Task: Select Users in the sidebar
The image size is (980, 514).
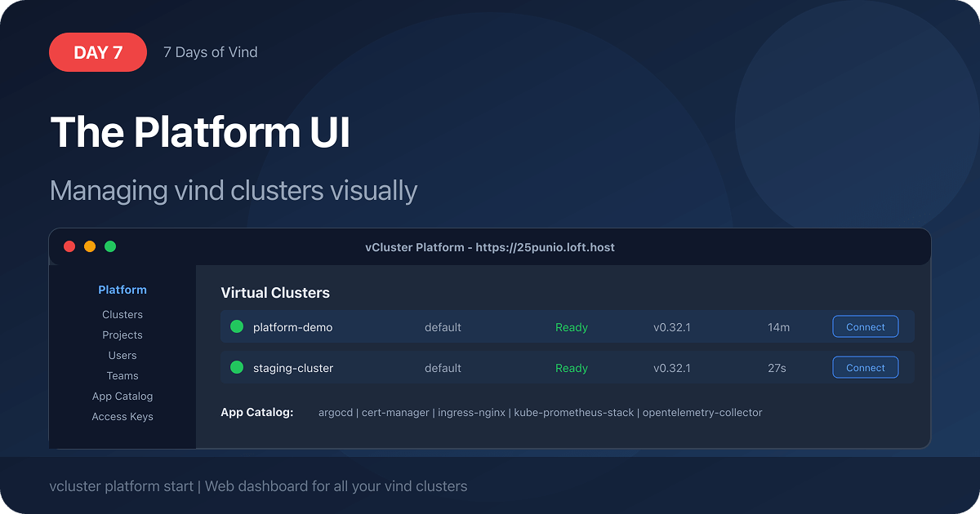Action: [122, 355]
